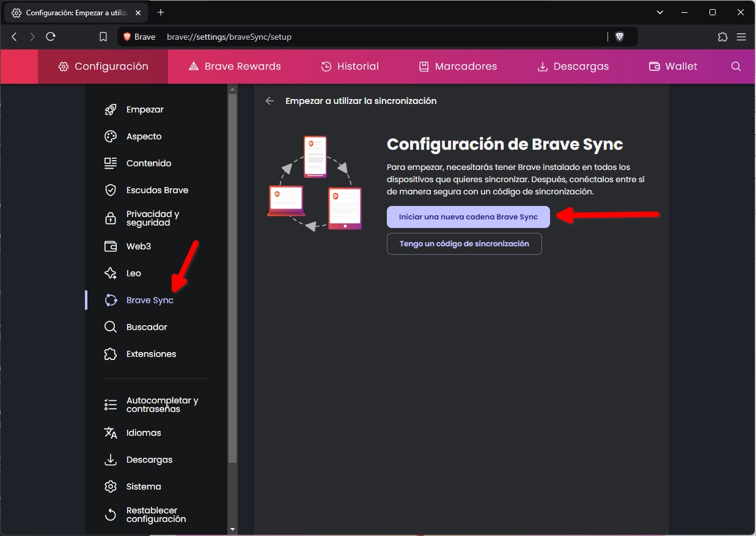
Task: Click the Contenido sidebar icon
Action: point(111,163)
